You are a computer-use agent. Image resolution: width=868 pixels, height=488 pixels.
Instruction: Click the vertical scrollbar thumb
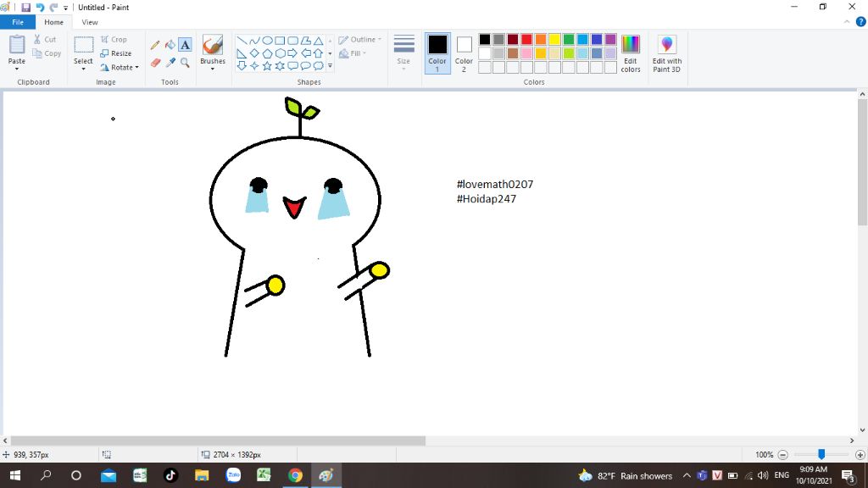tap(862, 163)
